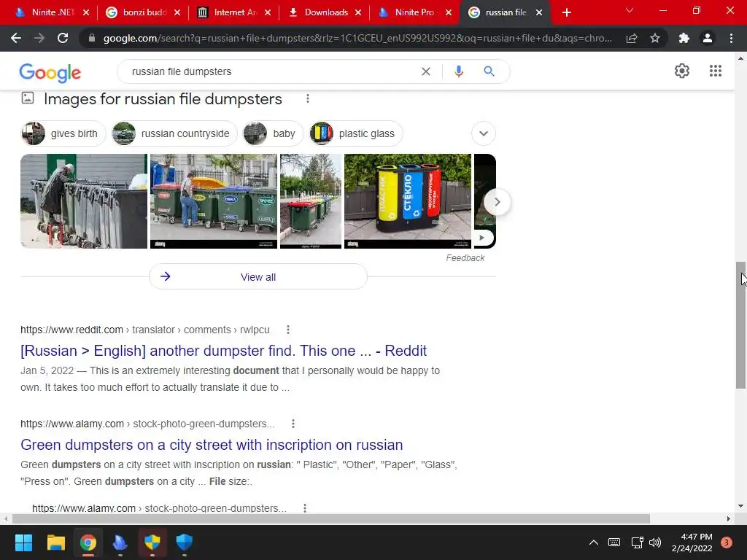Open options for Images section

pyautogui.click(x=308, y=98)
